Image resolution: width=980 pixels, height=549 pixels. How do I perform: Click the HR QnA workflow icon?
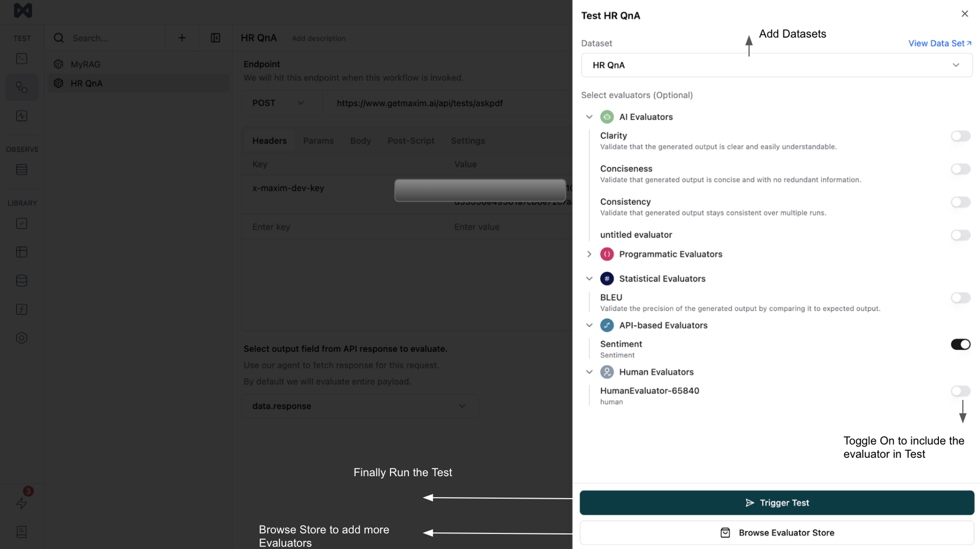click(x=59, y=82)
